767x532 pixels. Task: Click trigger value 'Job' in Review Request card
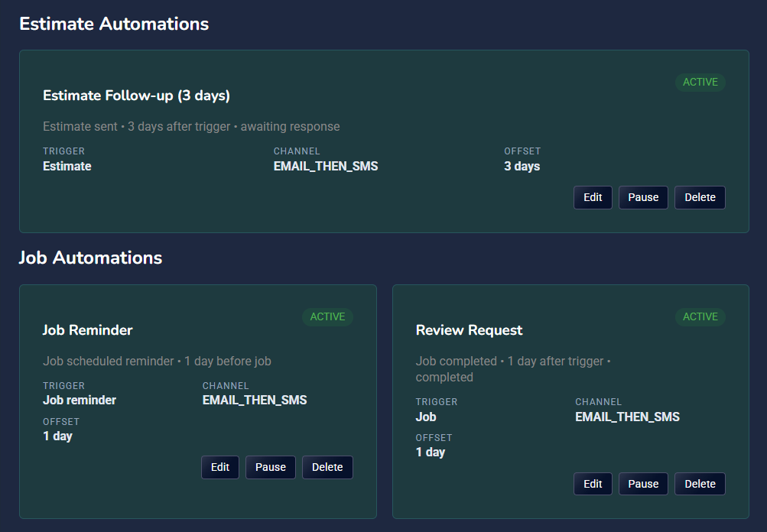click(426, 417)
